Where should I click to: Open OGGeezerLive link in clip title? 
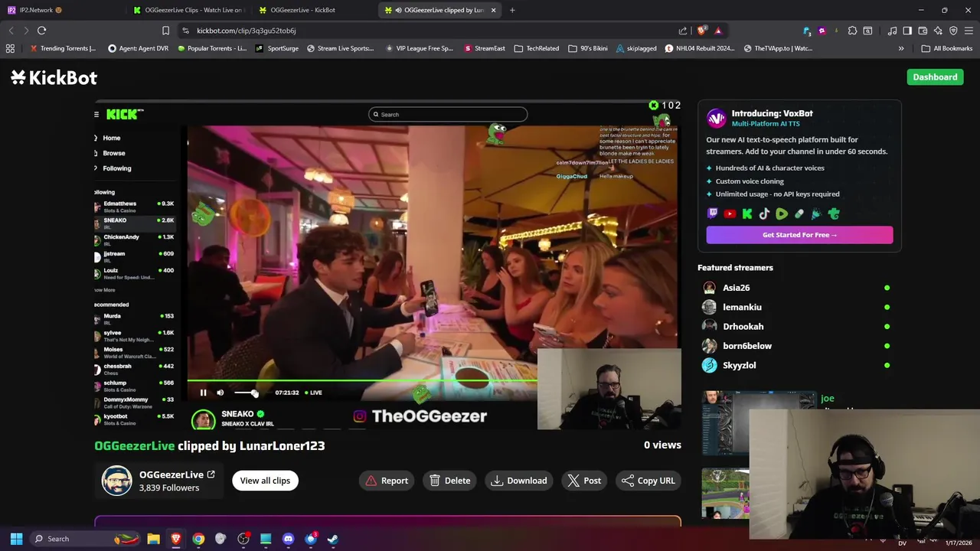pos(135,445)
